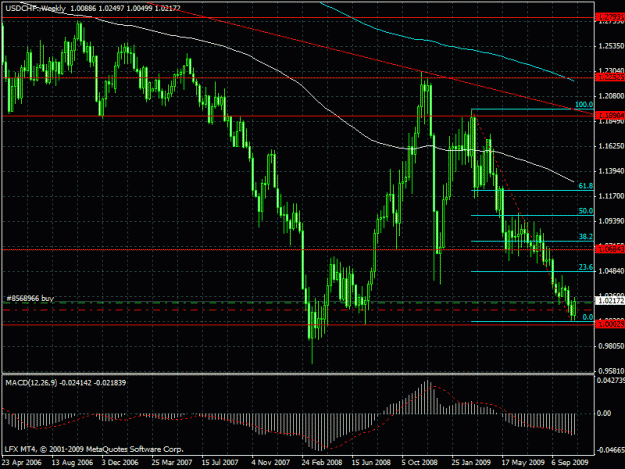
Task: Select the red 1.06843 price level label
Action: click(x=610, y=249)
